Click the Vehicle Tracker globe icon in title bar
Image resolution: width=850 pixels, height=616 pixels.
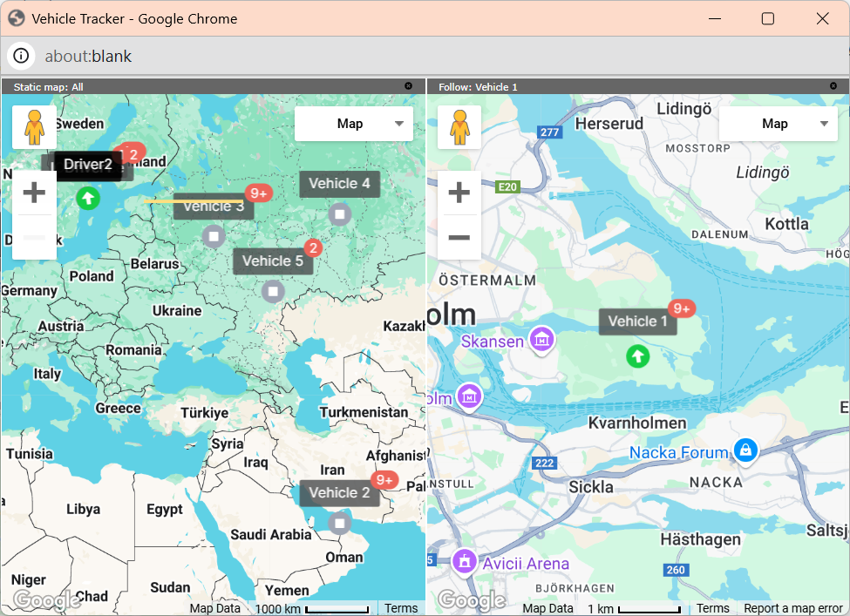click(17, 18)
